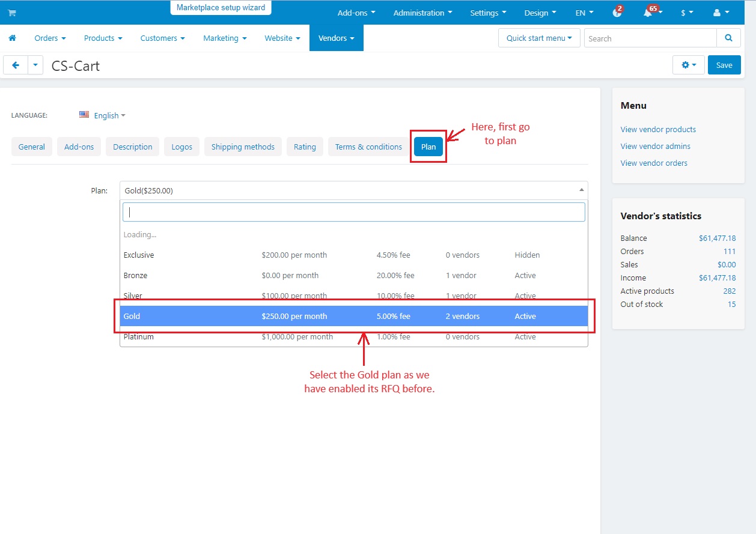Screen dimensions: 756x534
Task: Open the US flag language selector
Action: click(x=84, y=115)
